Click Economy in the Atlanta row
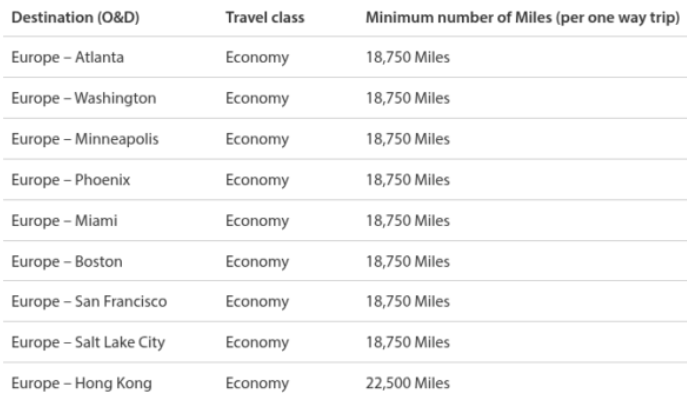This screenshot has width=687, height=400. coord(257,57)
